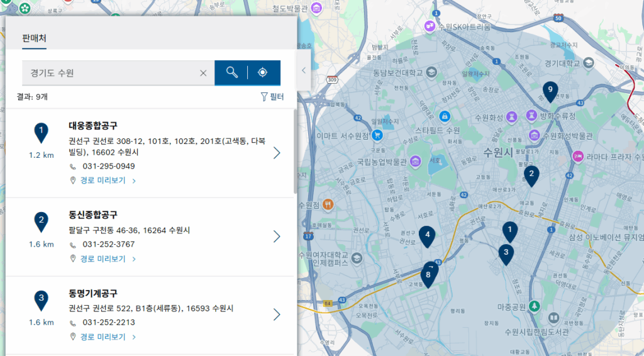Click 국립농업박물관 museum map icon

pyautogui.click(x=415, y=162)
